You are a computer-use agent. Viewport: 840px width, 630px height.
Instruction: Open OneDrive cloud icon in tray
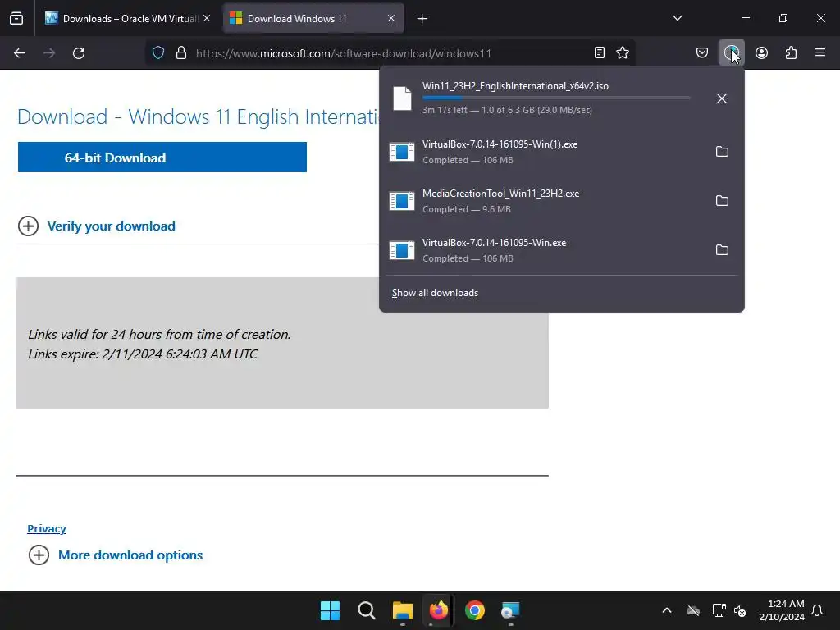tap(693, 610)
